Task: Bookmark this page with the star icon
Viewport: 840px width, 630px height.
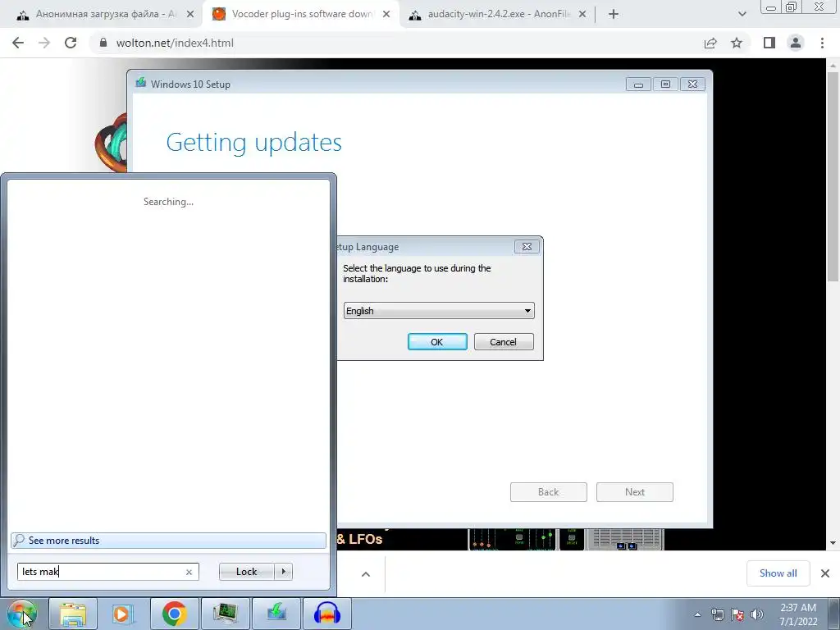Action: tap(737, 43)
